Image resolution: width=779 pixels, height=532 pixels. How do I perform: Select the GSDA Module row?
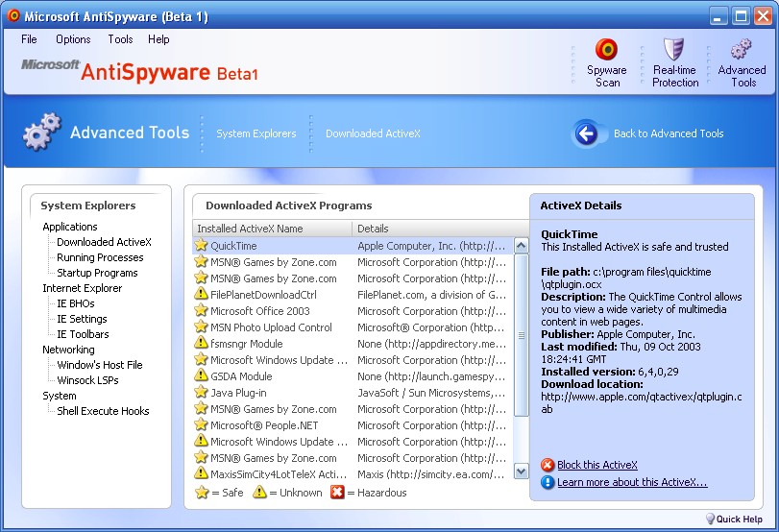click(351, 376)
